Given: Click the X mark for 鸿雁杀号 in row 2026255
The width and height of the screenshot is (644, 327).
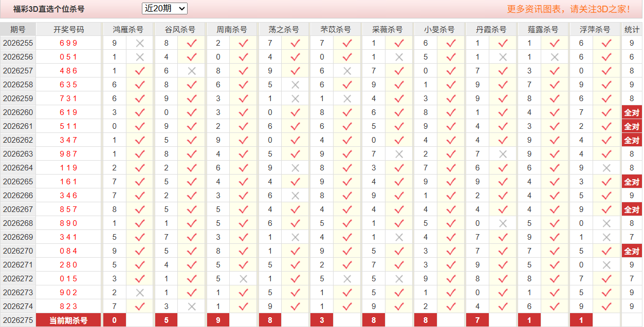Looking at the screenshot, I should (140, 43).
